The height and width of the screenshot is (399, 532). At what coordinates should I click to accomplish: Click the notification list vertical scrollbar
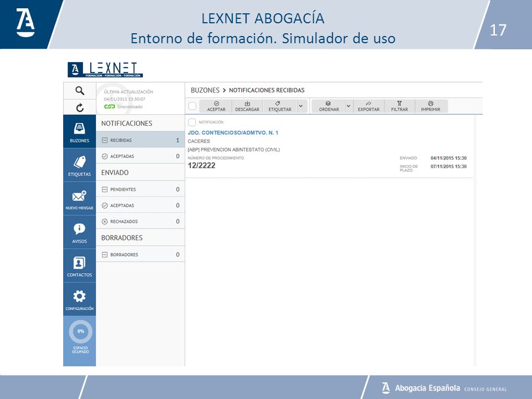click(x=475, y=240)
